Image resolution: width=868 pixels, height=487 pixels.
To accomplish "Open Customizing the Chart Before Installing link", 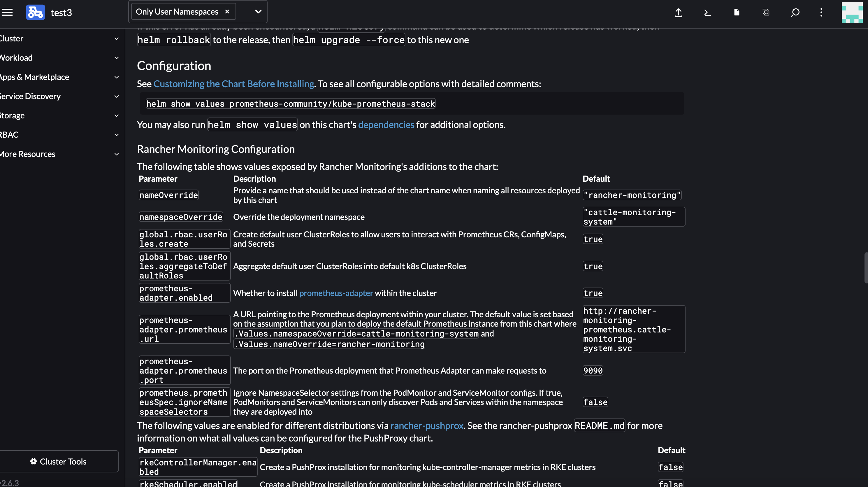I will tap(233, 84).
